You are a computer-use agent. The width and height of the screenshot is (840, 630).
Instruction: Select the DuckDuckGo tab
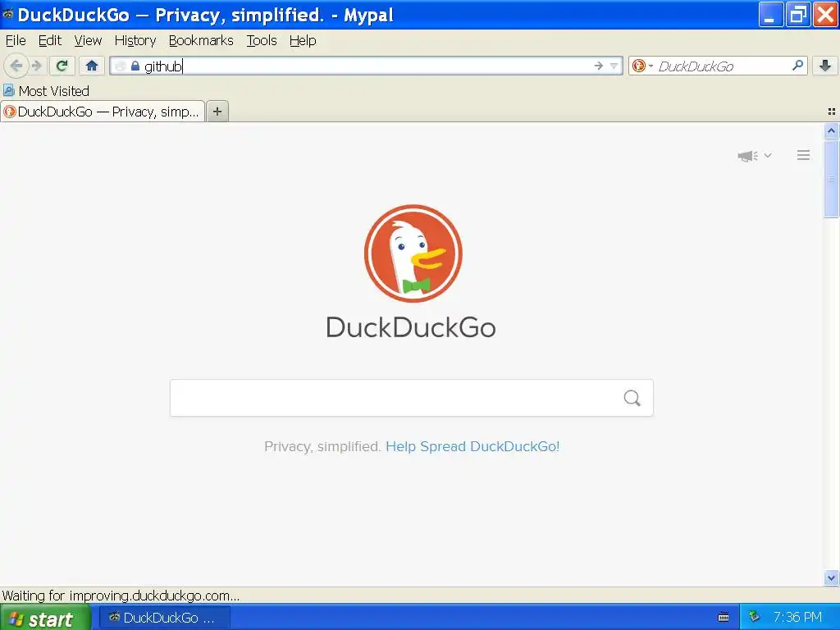(x=103, y=112)
